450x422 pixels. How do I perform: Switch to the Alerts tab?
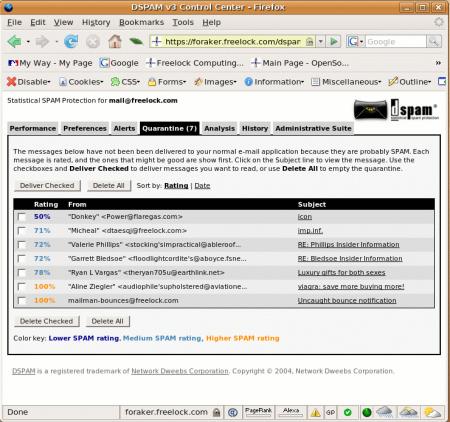124,128
